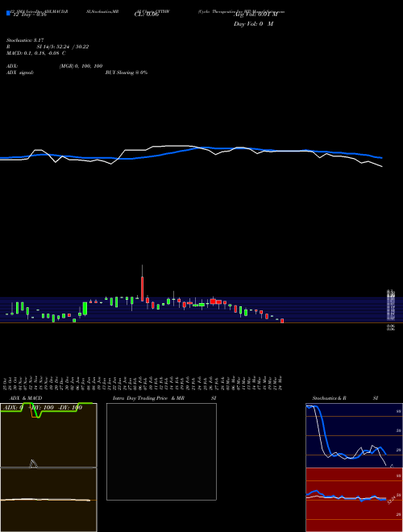Image resolution: width=403 pixels, height=532 pixels.
Task: Click the 'MACD: 0.1, 0.18, -0.08 C' line
Action: click(36, 53)
